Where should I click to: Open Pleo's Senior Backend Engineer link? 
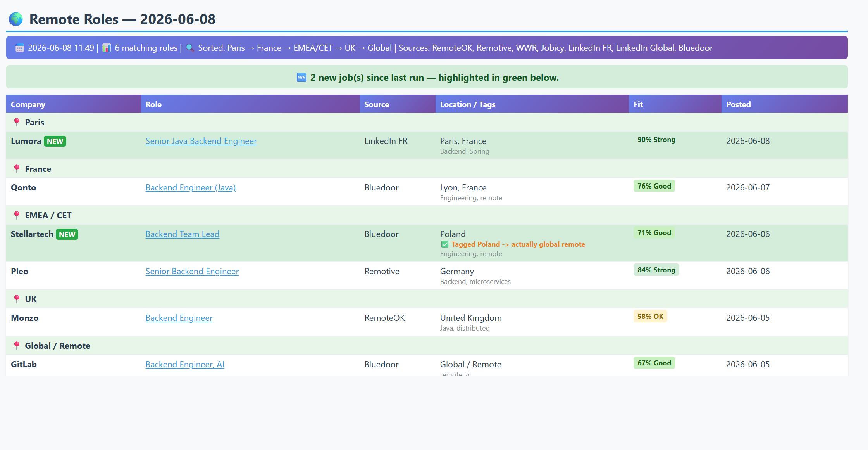192,272
